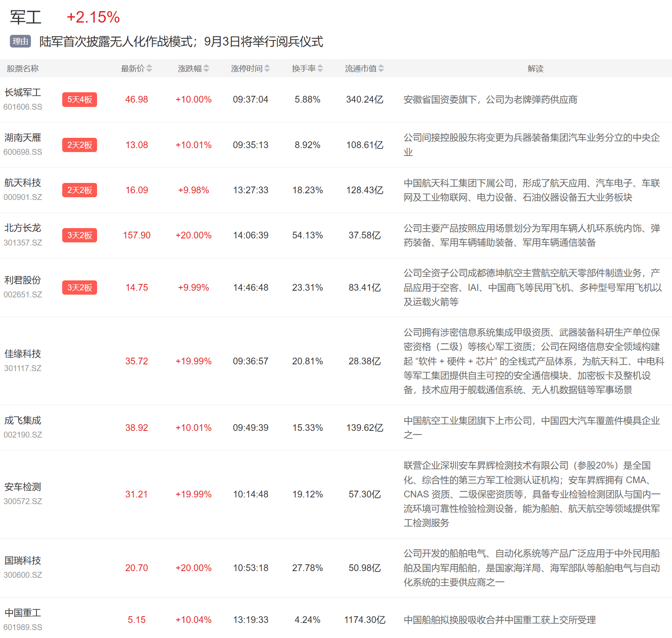This screenshot has height=638, width=672.
Task: Open stock 佳缘科技
Action: click(23, 354)
